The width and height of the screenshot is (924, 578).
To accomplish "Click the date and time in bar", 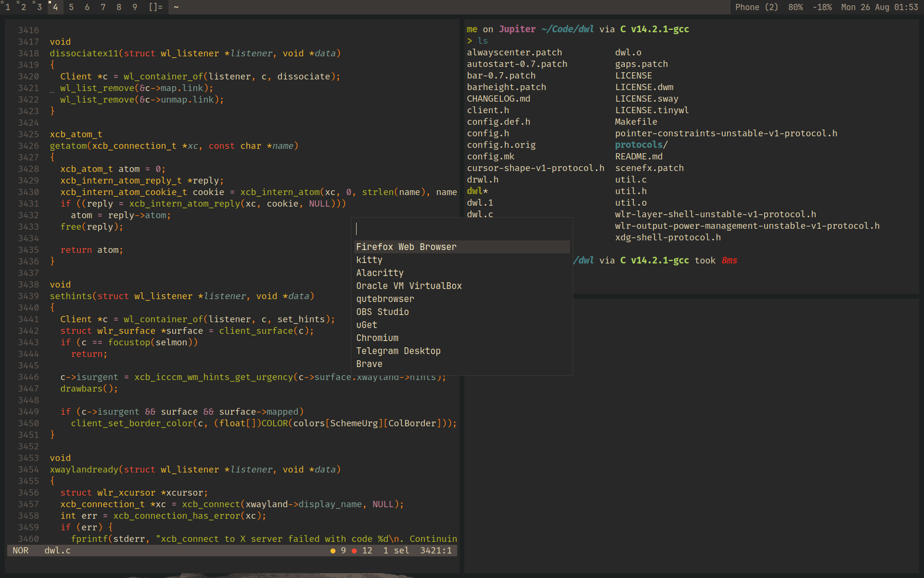I will 880,7.
